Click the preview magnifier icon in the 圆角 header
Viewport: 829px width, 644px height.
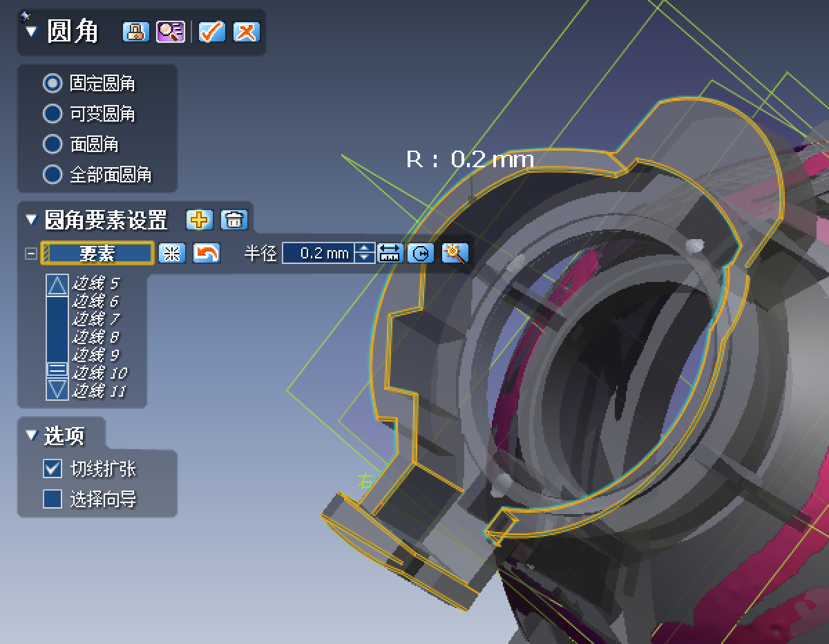coord(170,32)
